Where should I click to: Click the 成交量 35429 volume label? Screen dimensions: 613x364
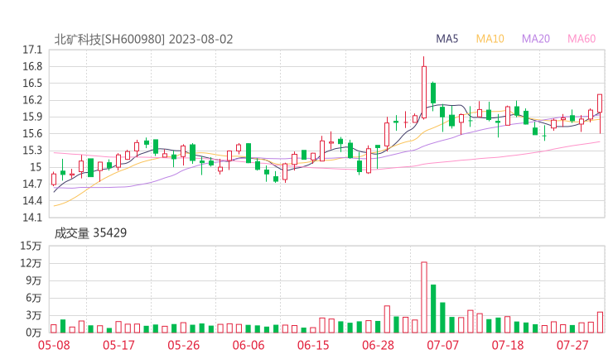point(90,233)
